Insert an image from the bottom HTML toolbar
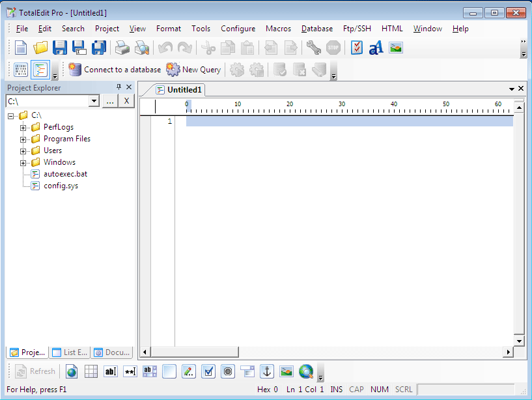This screenshot has width=532, height=400. [287, 371]
